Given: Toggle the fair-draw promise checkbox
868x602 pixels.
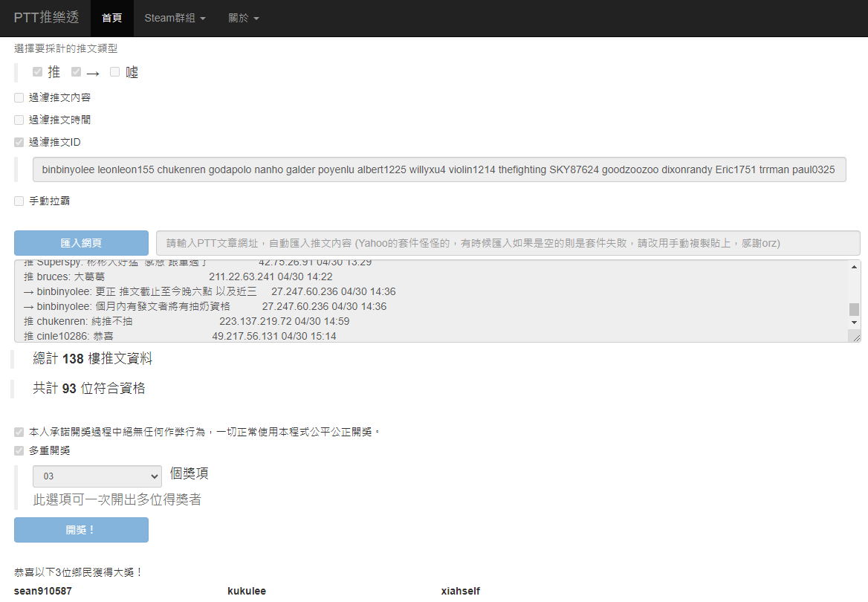Looking at the screenshot, I should click(x=19, y=432).
